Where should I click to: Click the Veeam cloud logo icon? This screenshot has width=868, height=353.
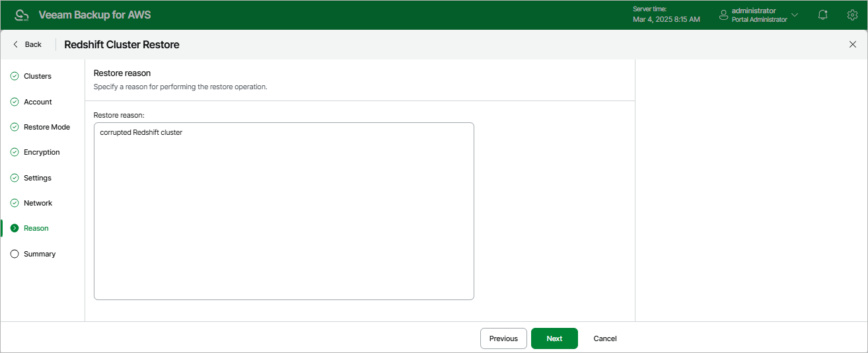pyautogui.click(x=22, y=15)
